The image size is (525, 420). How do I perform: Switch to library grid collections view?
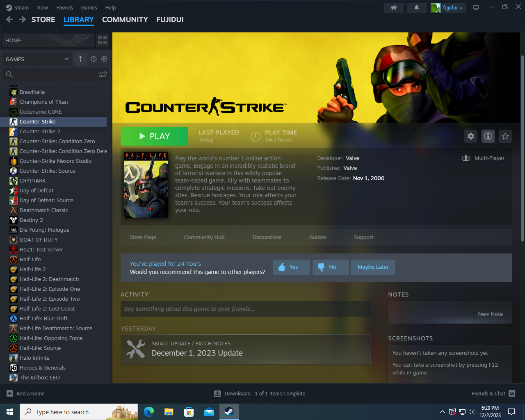tap(102, 40)
